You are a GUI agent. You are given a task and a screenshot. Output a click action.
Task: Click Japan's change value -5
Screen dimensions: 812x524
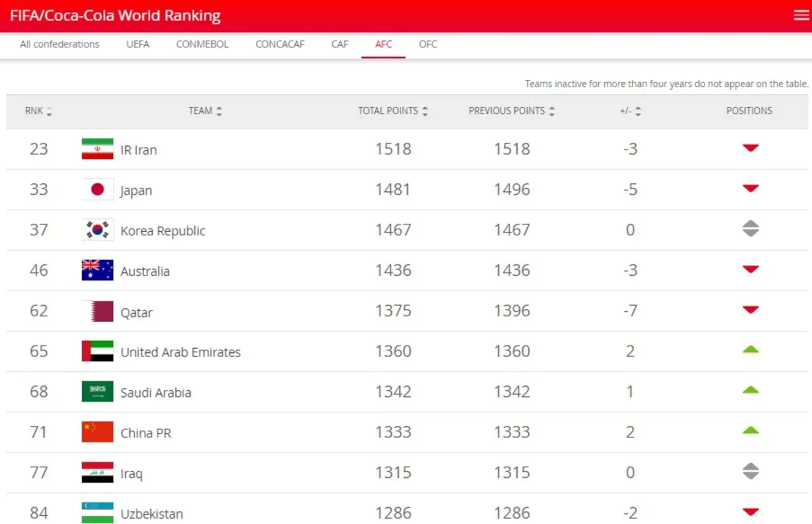tap(630, 189)
